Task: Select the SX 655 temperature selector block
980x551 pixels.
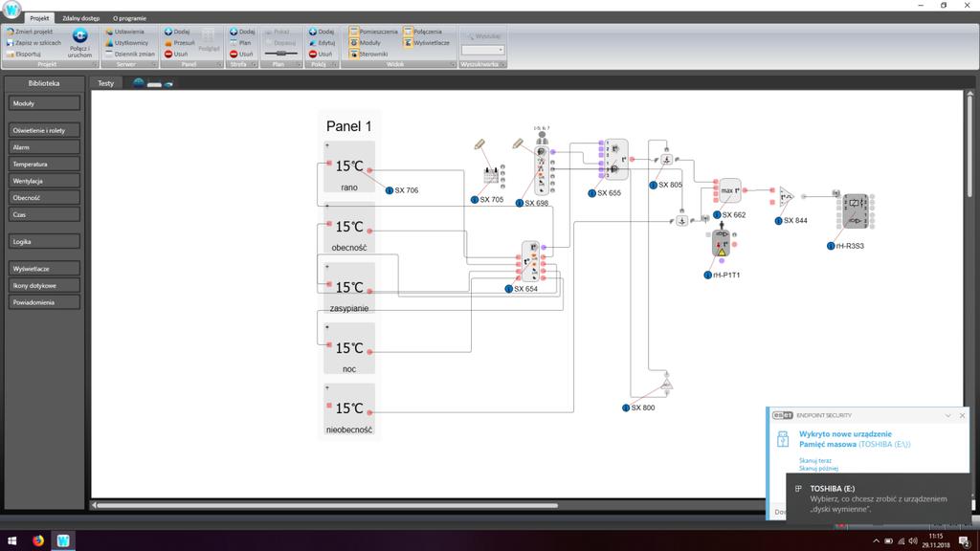Action: [x=616, y=160]
